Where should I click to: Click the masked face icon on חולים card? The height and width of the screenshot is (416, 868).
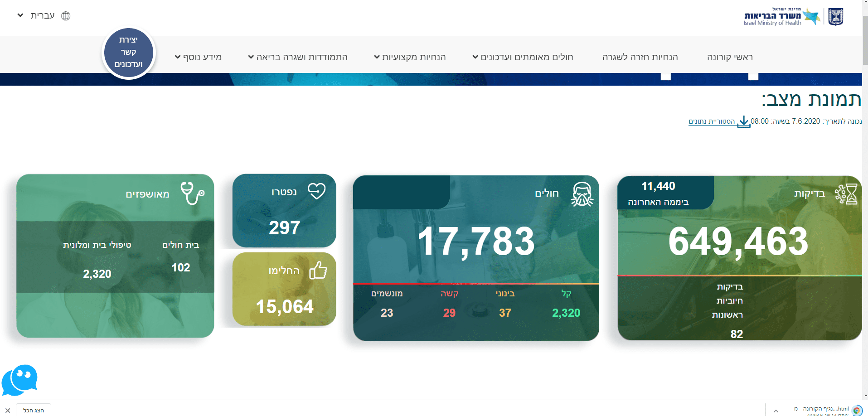582,194
